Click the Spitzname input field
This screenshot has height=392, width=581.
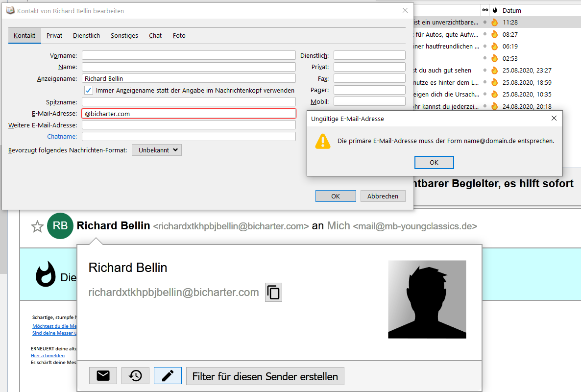(x=189, y=101)
